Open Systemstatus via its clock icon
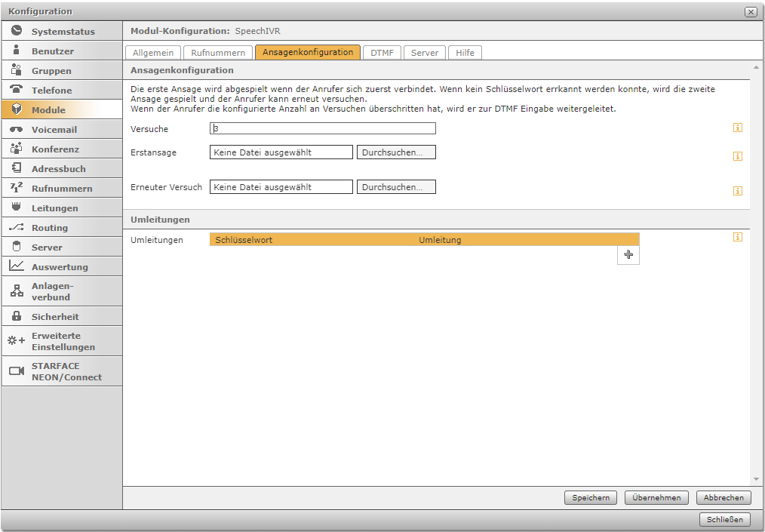Screen dimensions: 765x532 17,31
